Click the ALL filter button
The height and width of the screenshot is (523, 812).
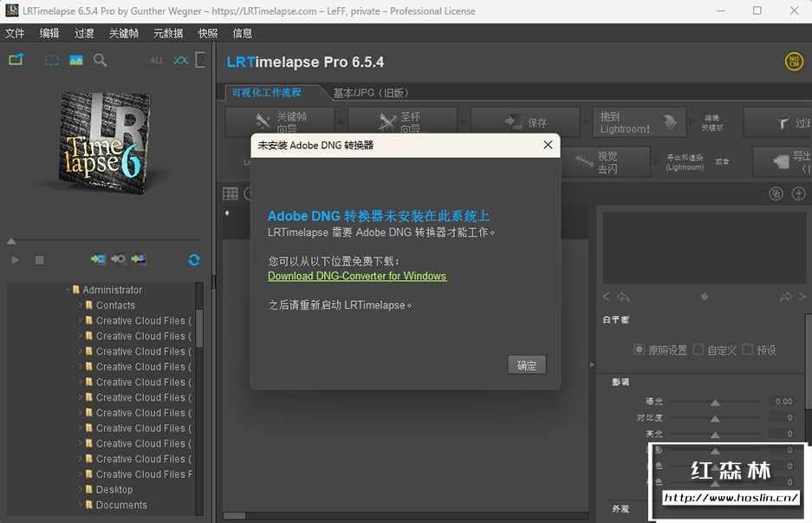click(x=156, y=61)
